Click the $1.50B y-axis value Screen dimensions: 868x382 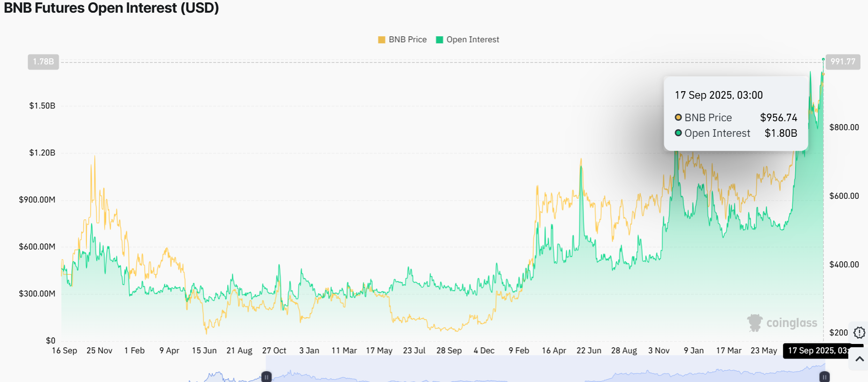[x=42, y=106]
